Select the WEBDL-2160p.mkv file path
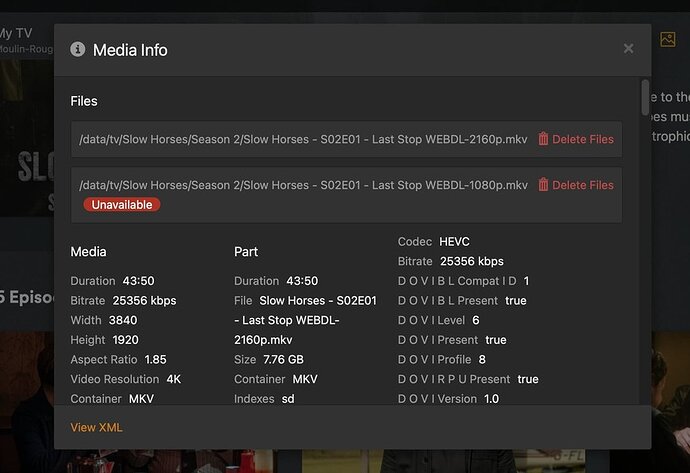The width and height of the screenshot is (690, 473). tap(303, 139)
